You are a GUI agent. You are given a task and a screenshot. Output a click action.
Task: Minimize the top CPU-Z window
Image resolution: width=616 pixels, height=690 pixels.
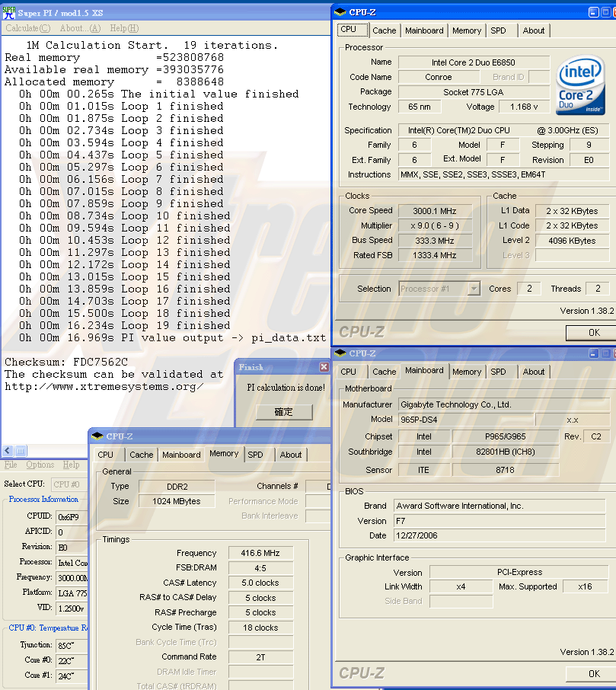pyautogui.click(x=595, y=12)
